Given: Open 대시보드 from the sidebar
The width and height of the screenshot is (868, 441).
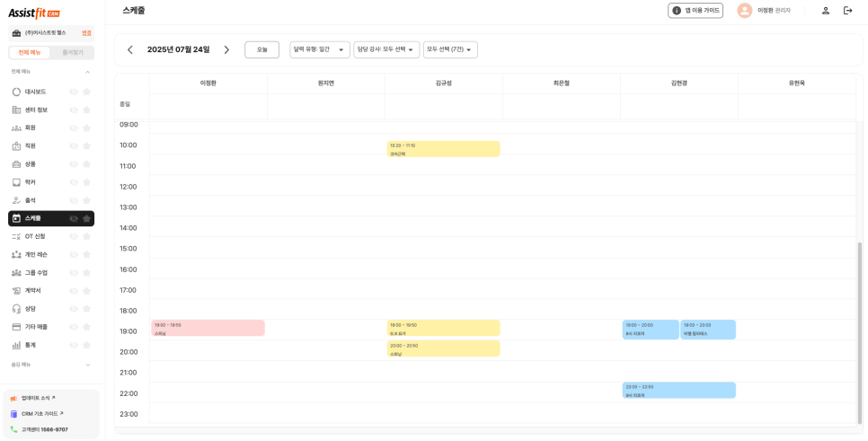Looking at the screenshot, I should tap(35, 92).
